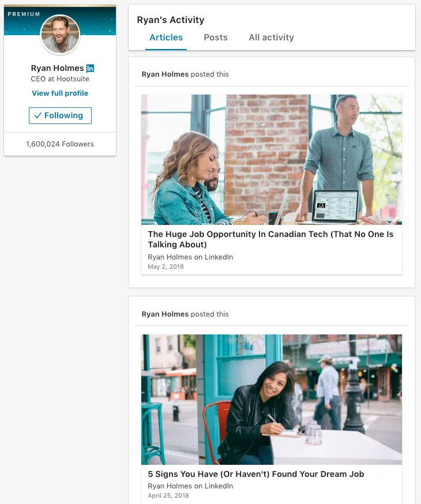
Task: Click the Ryan Holmes name in profile card
Action: click(x=57, y=68)
